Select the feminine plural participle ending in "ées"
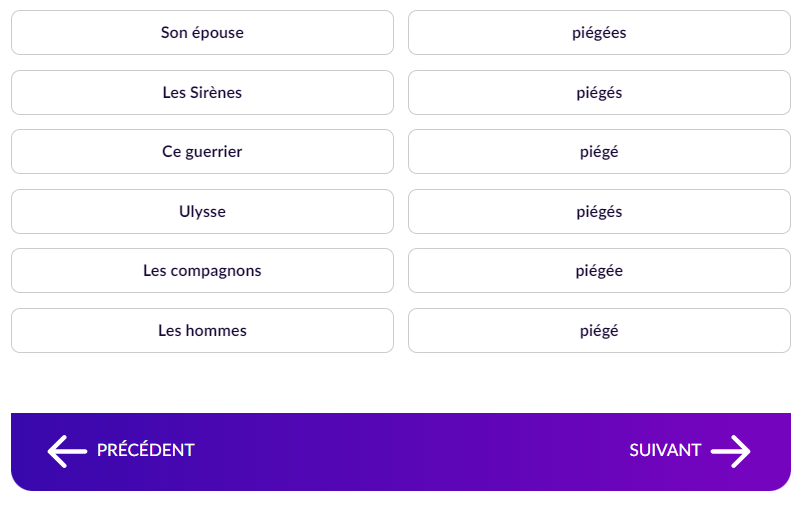This screenshot has width=805, height=505. coord(599,33)
